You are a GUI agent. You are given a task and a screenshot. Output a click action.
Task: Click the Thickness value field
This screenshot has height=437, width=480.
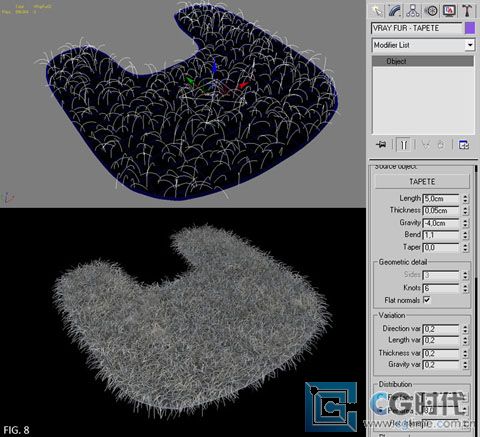(441, 211)
